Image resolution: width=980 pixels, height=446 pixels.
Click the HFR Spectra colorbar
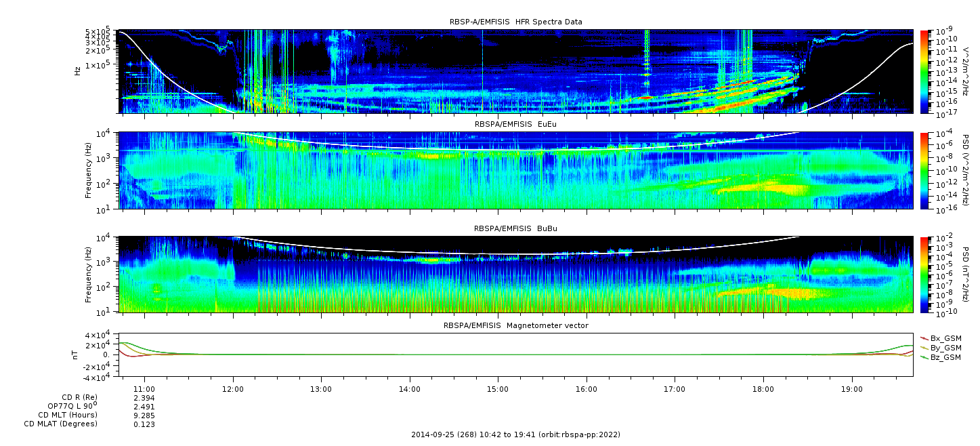[x=924, y=71]
